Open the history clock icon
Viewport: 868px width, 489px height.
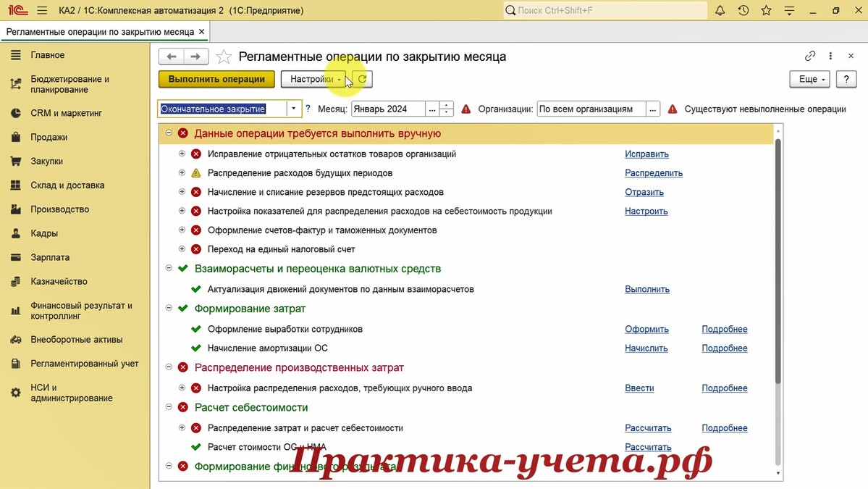(x=743, y=11)
